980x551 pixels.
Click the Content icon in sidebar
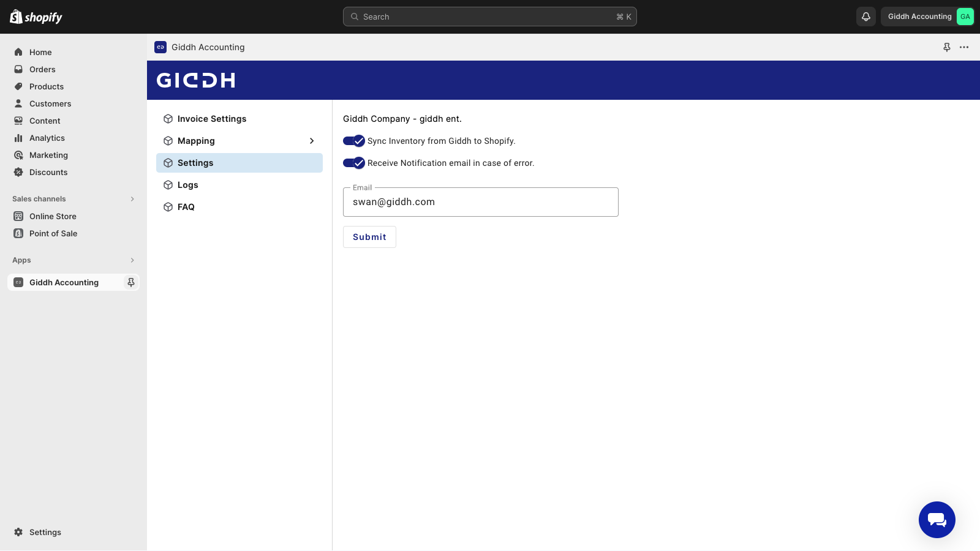(18, 121)
